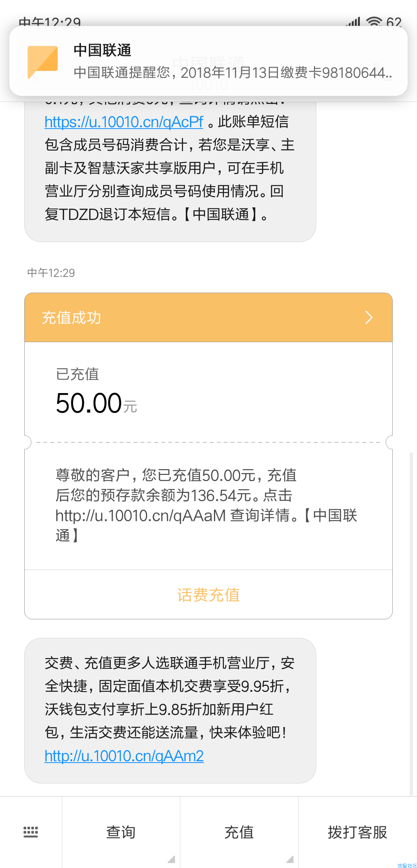Tap the vertical scrollbar on right edge
Screen dimensions: 417x868
[411, 624]
